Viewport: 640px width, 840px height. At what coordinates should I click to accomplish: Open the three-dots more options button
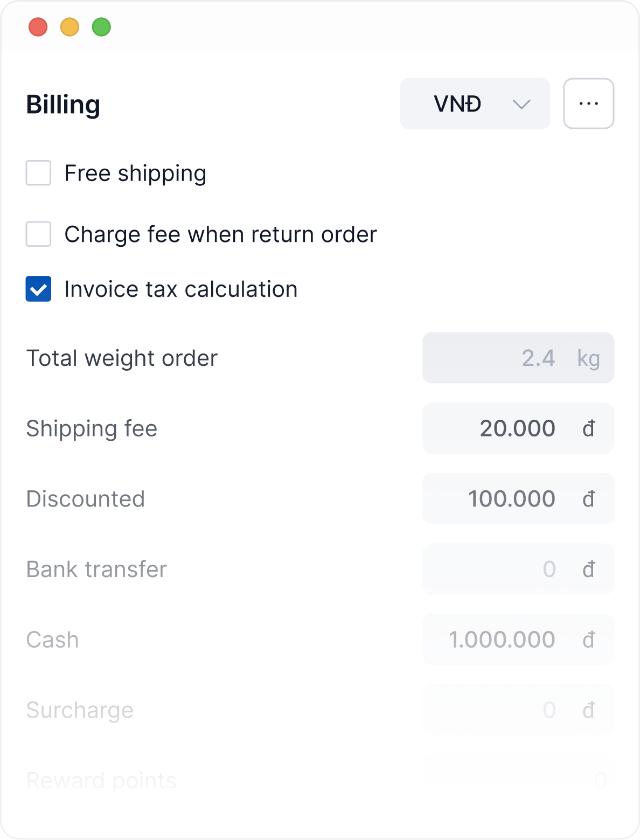588,103
